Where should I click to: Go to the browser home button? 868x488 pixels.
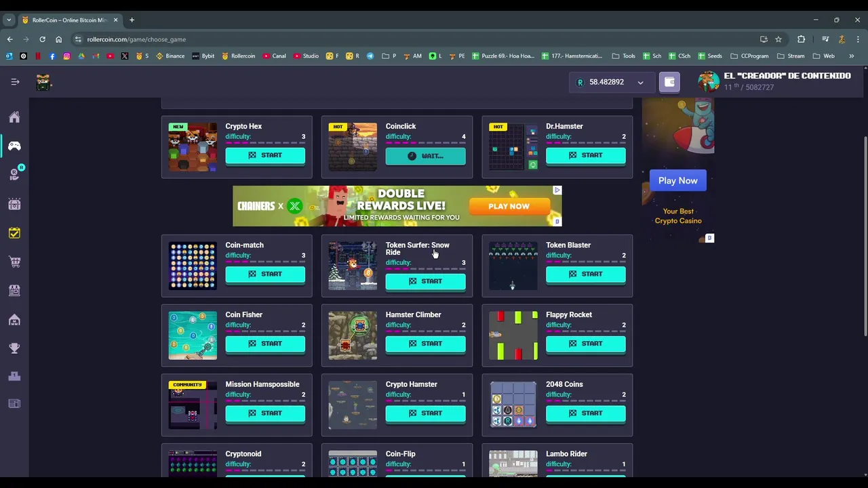tap(58, 39)
